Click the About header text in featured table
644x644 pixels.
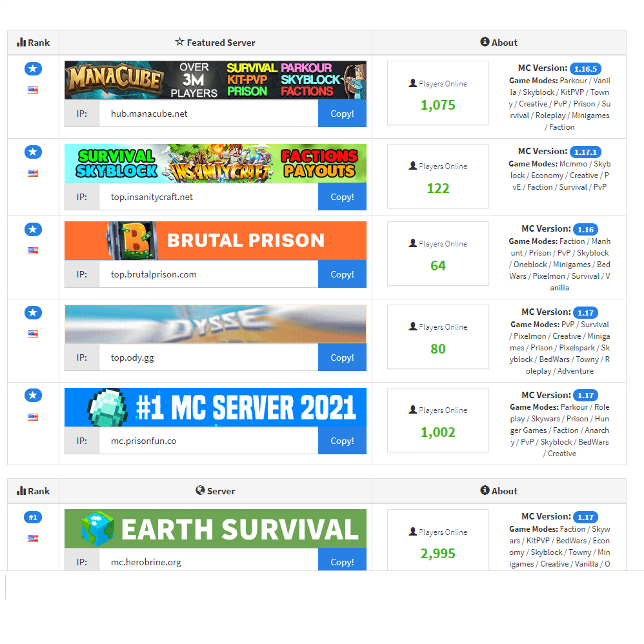[505, 43]
